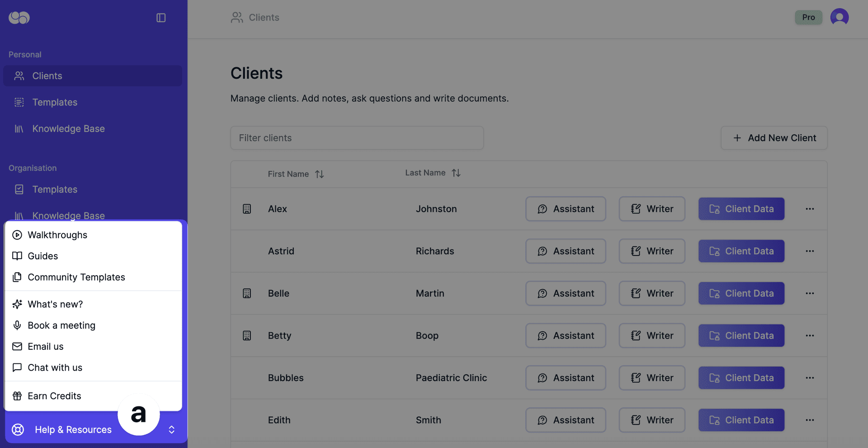Select Community Templates in the help menu
The image size is (868, 448).
coord(76,277)
